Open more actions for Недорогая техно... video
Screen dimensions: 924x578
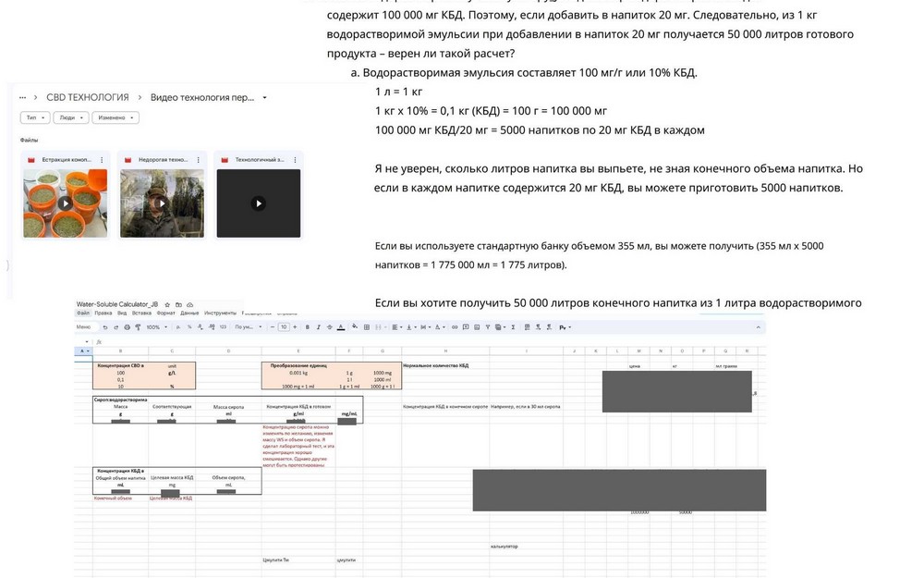coord(198,160)
